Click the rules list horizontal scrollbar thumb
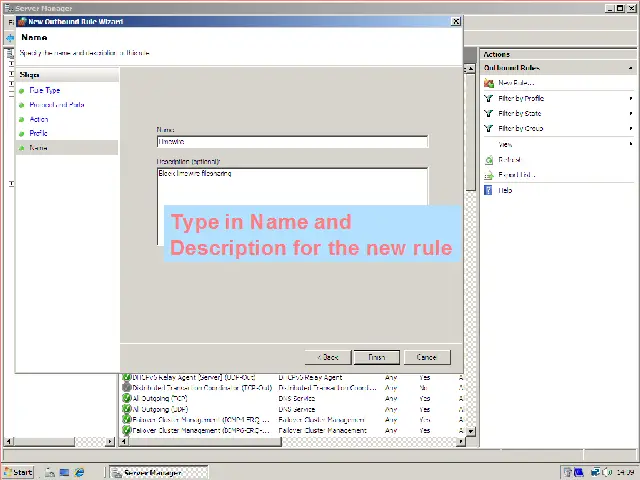The height and width of the screenshot is (480, 640). (205, 441)
